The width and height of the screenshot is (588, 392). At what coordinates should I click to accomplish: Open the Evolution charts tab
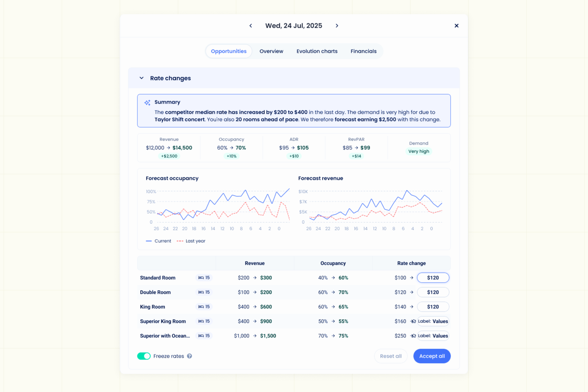(317, 51)
